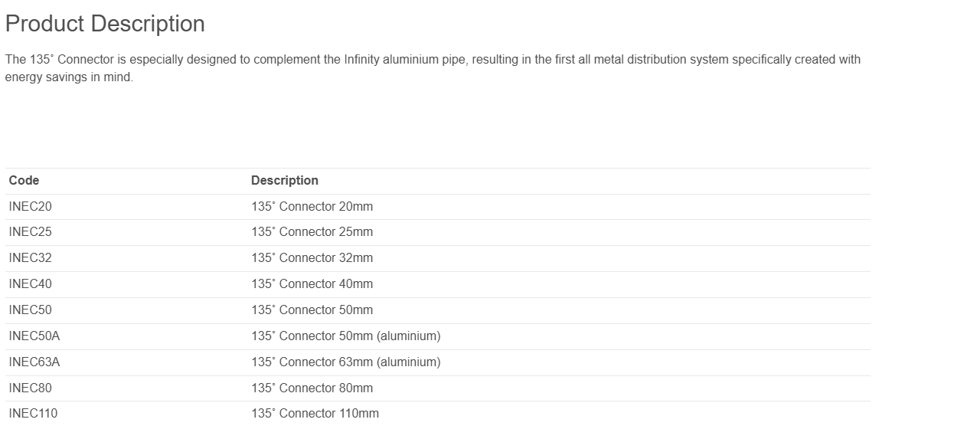Select the INEC40 product code
980x439 pixels.
point(31,284)
